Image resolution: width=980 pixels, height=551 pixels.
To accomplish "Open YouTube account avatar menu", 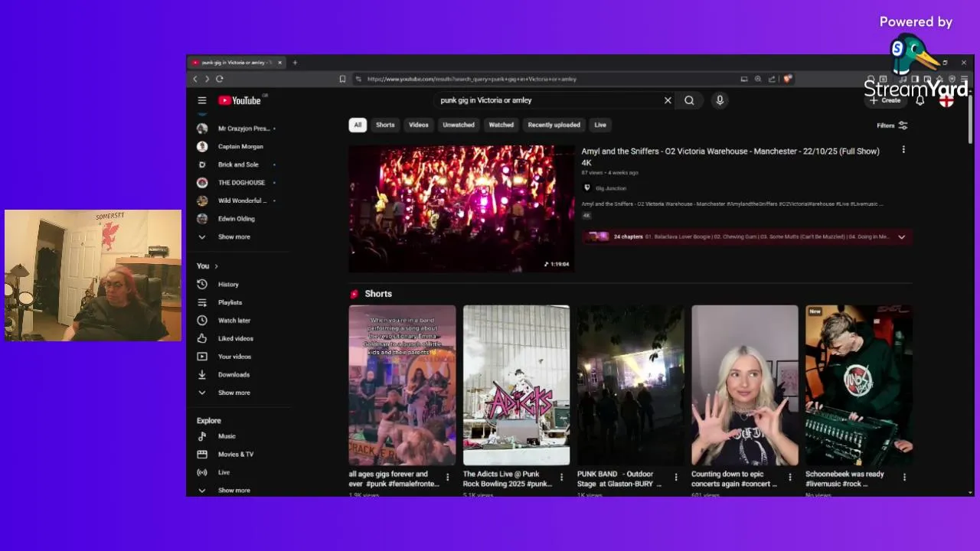I will pos(947,100).
